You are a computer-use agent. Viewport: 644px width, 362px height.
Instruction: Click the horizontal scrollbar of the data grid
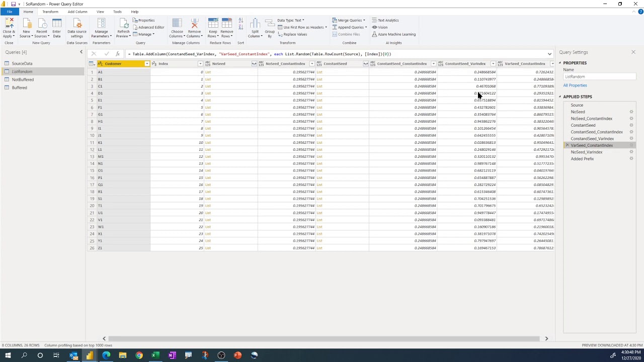point(325,338)
